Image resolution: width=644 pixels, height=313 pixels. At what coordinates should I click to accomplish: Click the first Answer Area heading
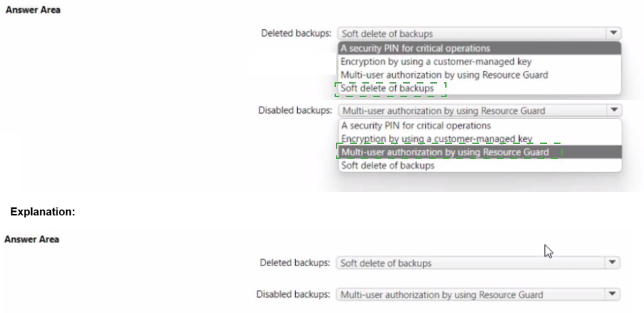pyautogui.click(x=32, y=10)
